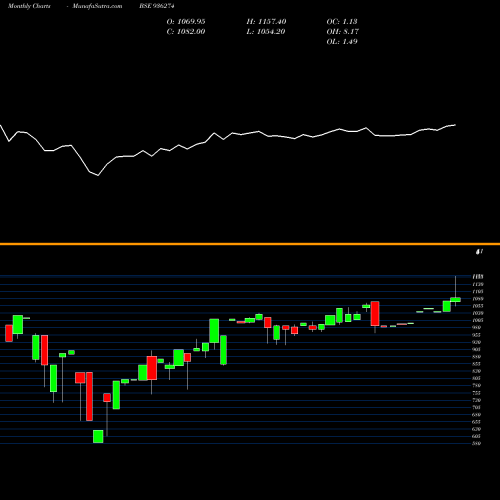
Task: Click the 905 price axis label
Action: [477, 349]
